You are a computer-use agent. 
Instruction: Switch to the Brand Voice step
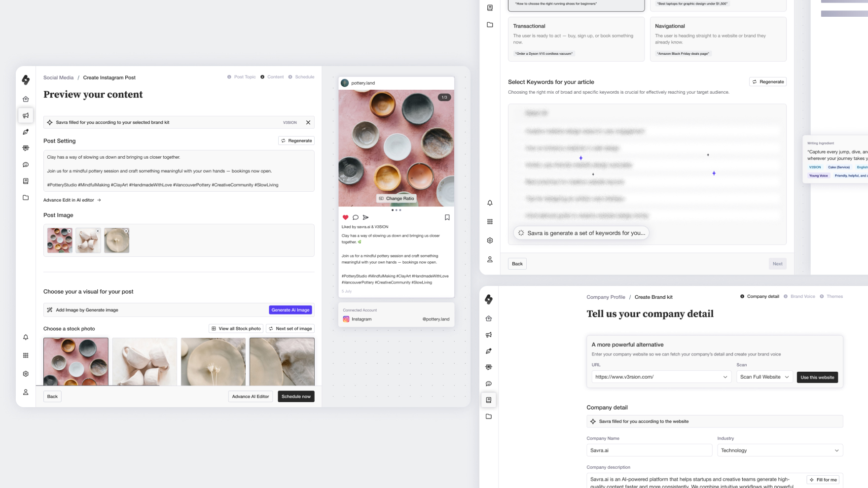[x=799, y=296]
